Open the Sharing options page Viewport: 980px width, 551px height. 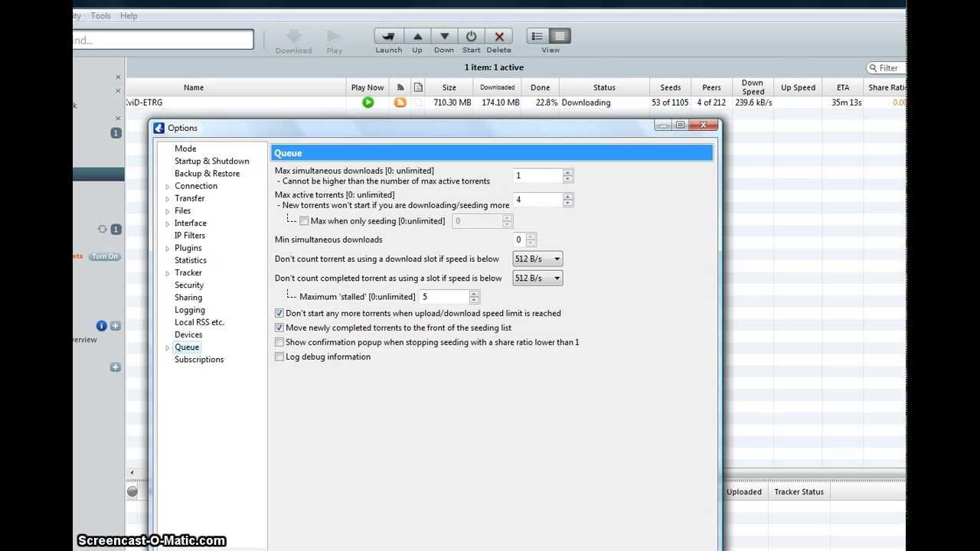coord(188,297)
